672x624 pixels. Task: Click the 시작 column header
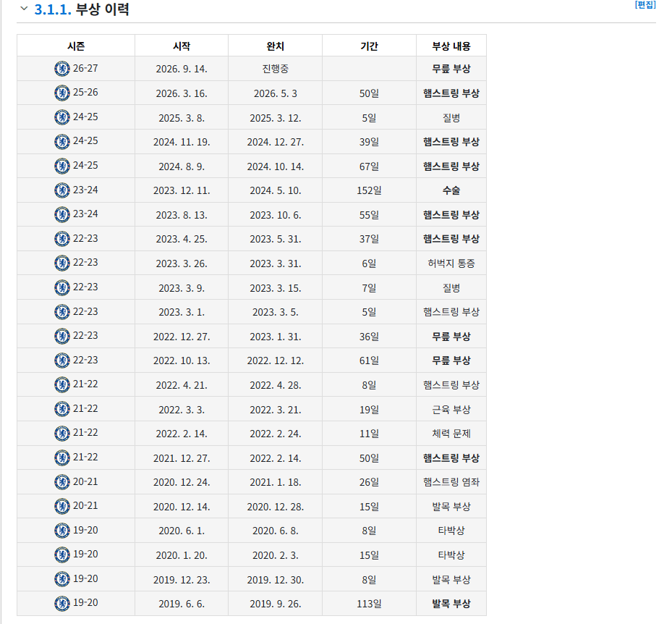pyautogui.click(x=182, y=46)
